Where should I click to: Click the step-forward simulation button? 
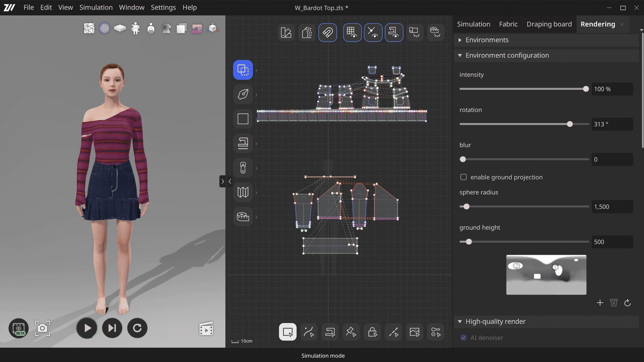(112, 328)
